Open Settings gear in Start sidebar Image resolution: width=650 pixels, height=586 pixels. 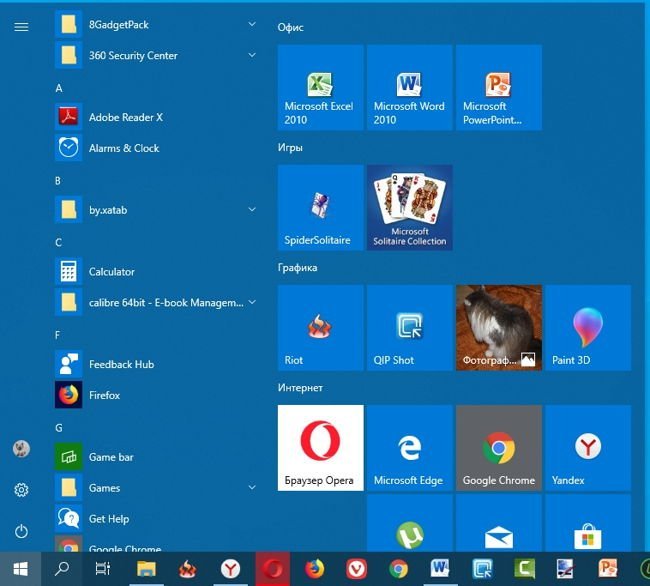21,490
